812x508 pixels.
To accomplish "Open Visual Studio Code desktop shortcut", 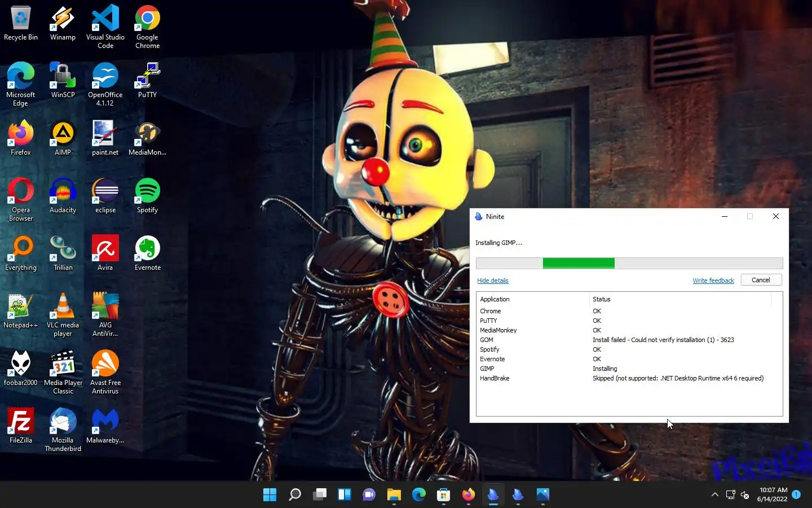I will (x=105, y=27).
